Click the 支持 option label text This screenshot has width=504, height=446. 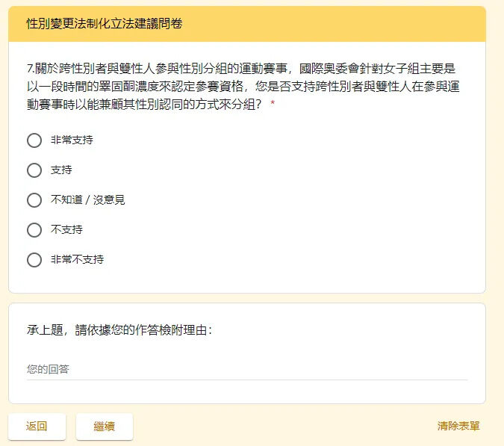(x=61, y=170)
